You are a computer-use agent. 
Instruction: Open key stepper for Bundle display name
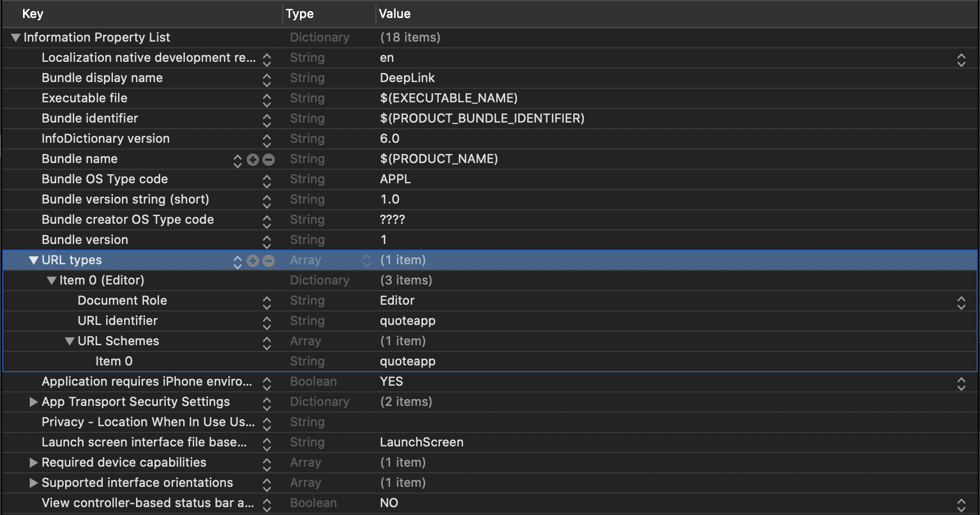click(x=267, y=80)
